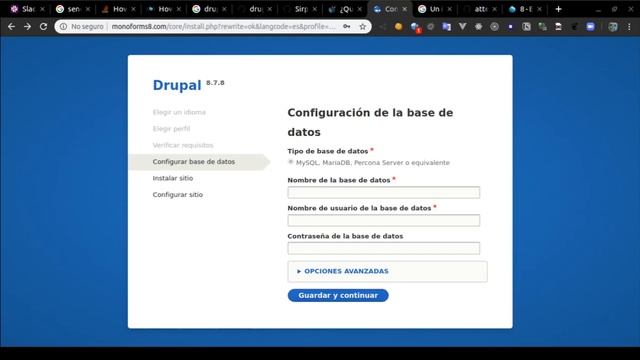Image resolution: width=640 pixels, height=360 pixels.
Task: Click 'Configurar sitio' install step
Action: [178, 195]
